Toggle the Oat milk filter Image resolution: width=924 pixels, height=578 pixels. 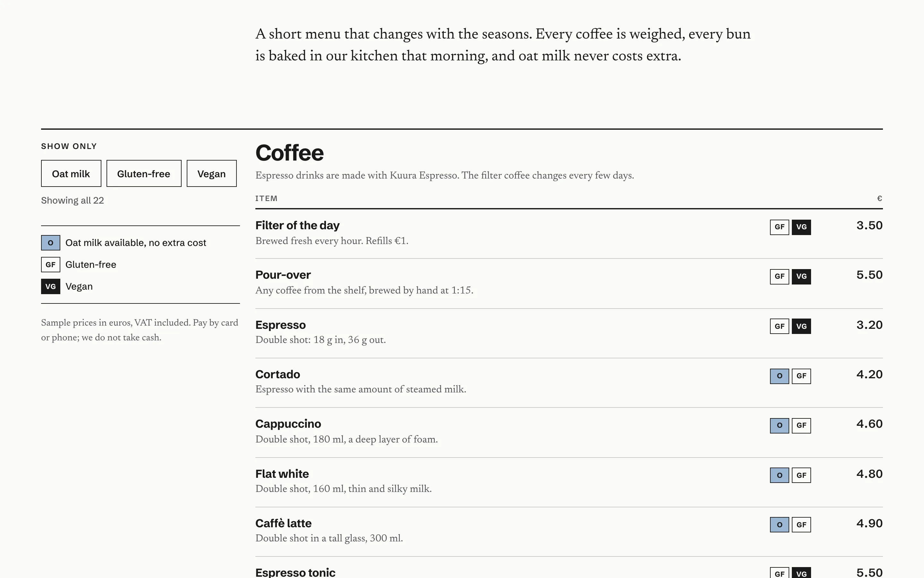click(x=71, y=173)
